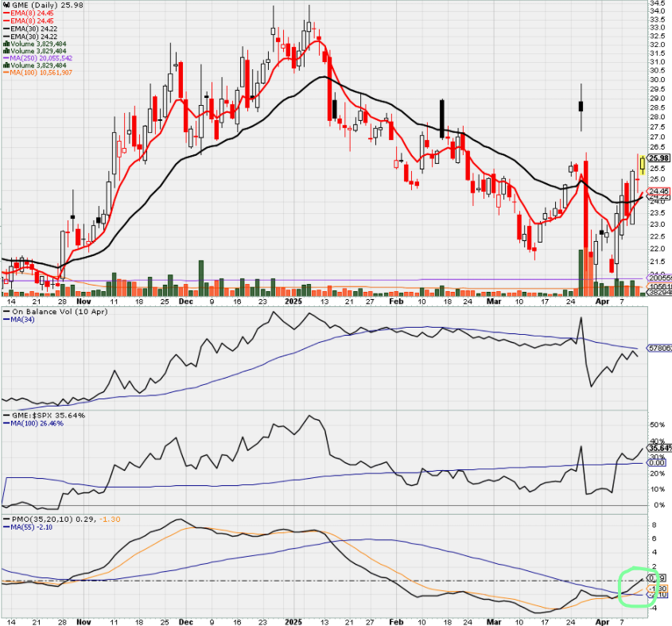Viewport: 672px width, 626px height.
Task: Select the GME (Daily) 25.98 chart title
Action: (47, 5)
